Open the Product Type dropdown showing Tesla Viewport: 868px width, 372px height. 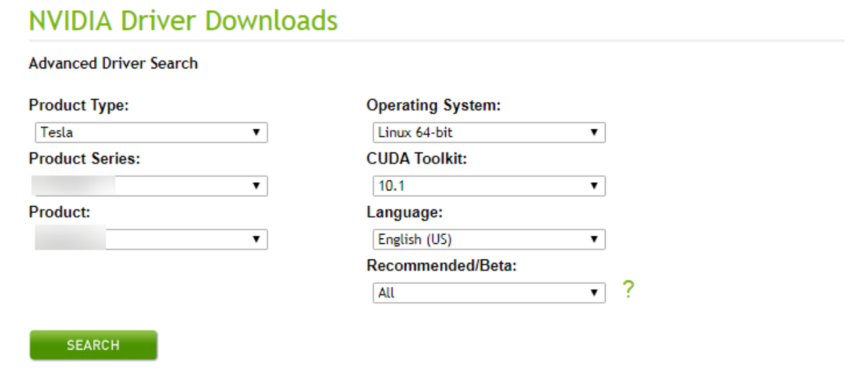(151, 133)
